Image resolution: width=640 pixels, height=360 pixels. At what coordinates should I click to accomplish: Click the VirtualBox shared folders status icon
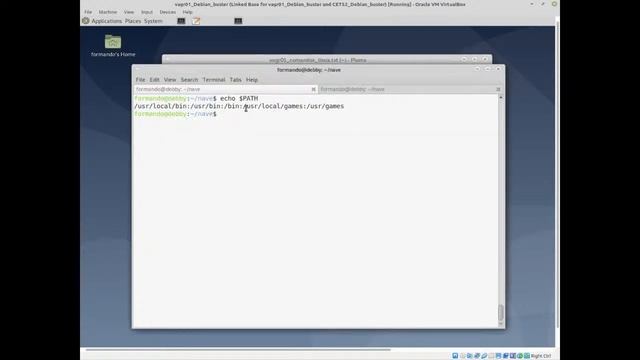[491, 356]
